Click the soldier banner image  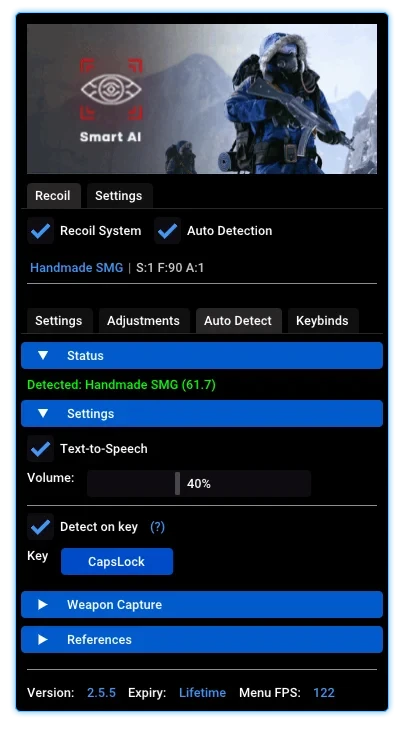(202, 99)
